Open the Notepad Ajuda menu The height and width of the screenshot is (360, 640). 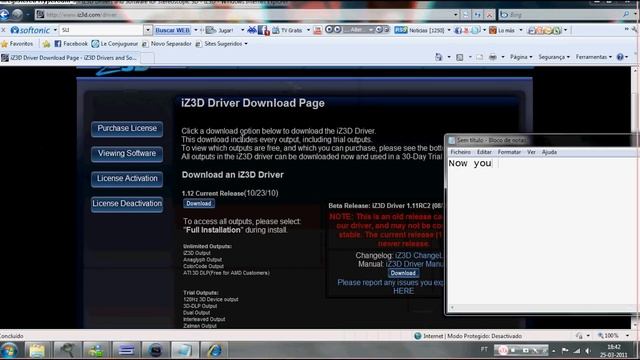click(549, 152)
